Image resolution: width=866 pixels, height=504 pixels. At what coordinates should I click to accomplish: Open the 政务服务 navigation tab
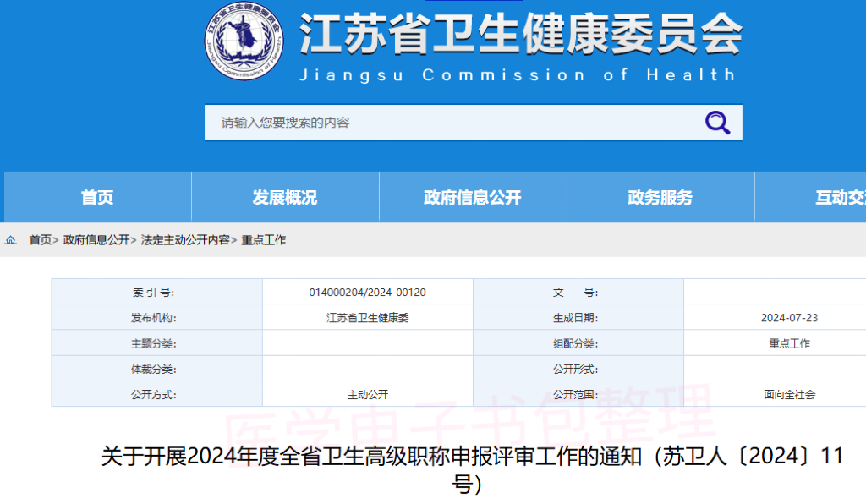point(660,197)
